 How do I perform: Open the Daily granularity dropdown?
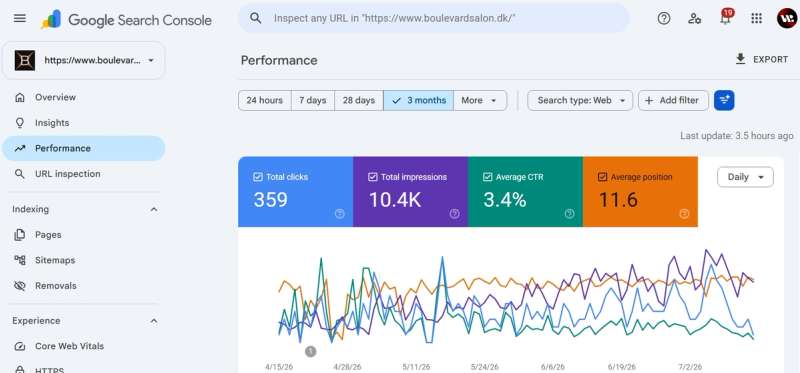(x=745, y=177)
